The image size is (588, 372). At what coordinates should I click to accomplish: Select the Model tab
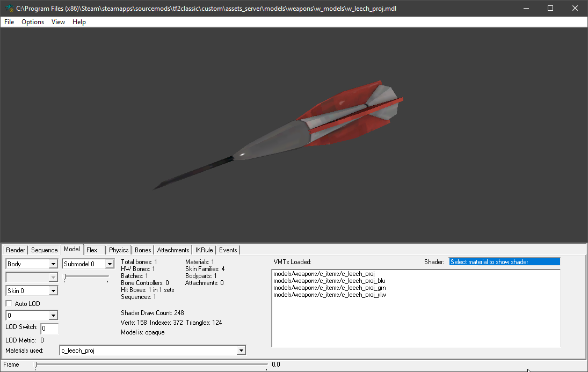coord(71,250)
